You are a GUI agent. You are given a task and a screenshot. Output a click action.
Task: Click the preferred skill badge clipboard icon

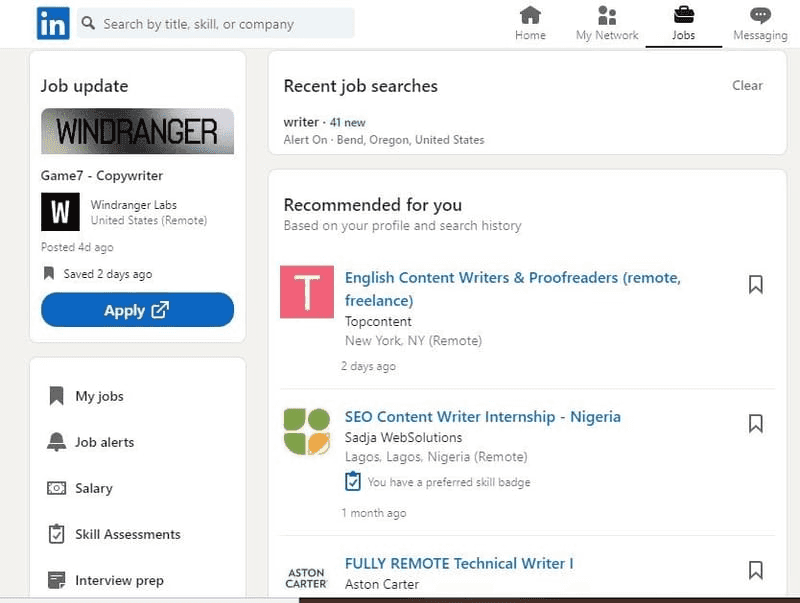[353, 482]
